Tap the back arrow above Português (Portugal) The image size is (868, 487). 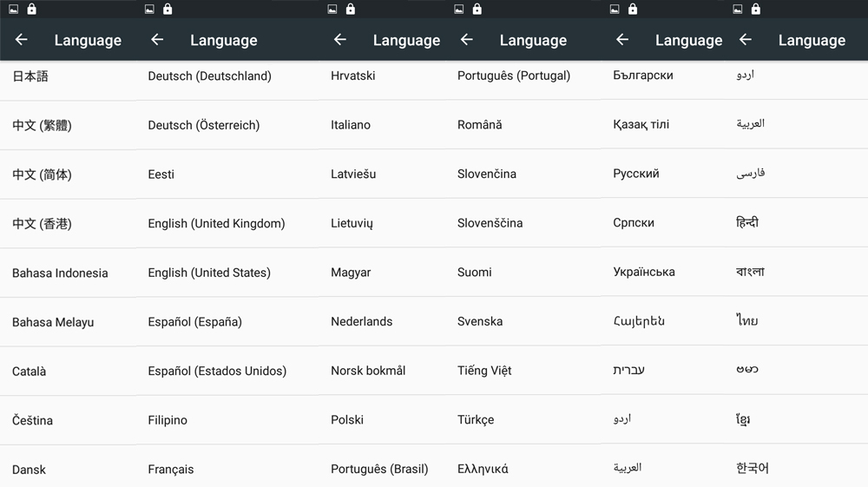point(467,40)
